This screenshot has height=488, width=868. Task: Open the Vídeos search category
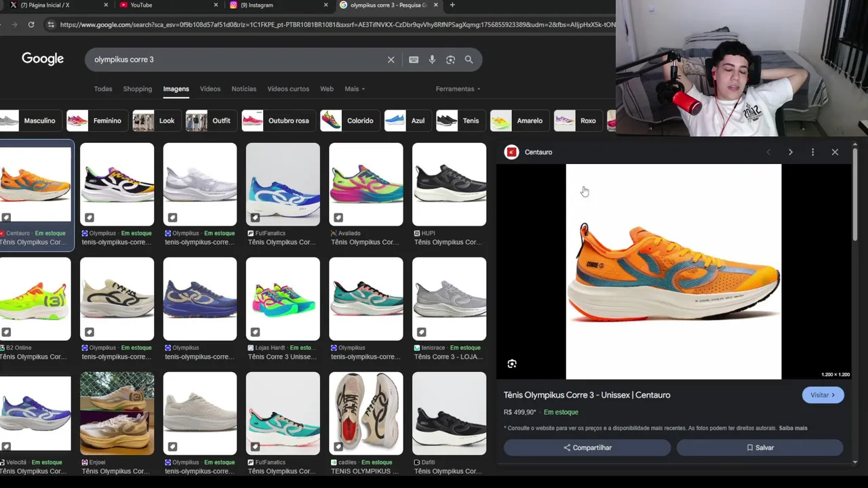210,89
